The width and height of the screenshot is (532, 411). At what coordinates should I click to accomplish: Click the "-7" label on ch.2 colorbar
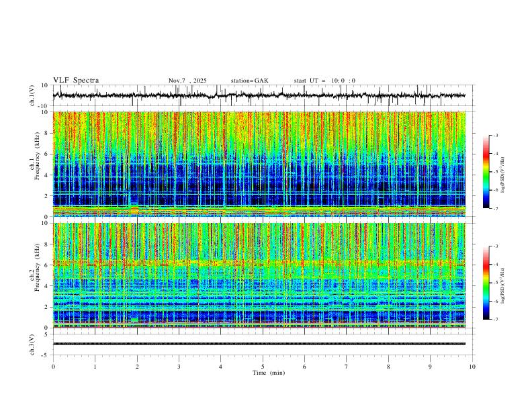496,320
